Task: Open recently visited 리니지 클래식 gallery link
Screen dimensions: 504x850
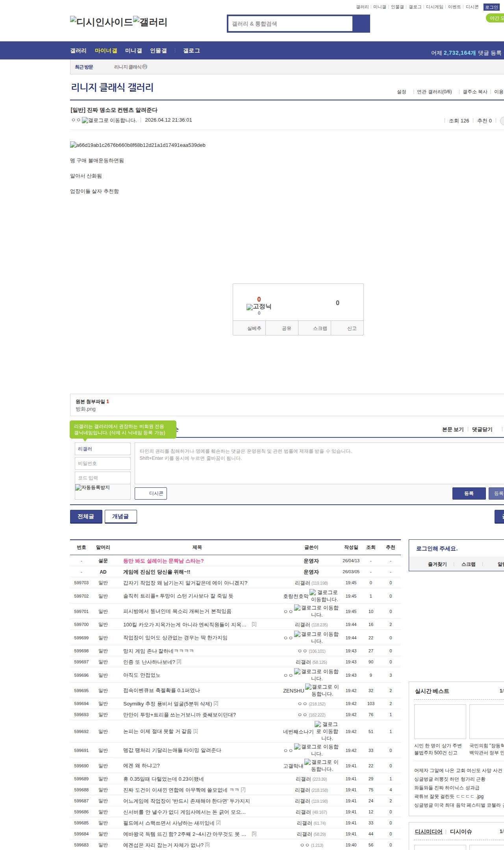Action: [130, 67]
